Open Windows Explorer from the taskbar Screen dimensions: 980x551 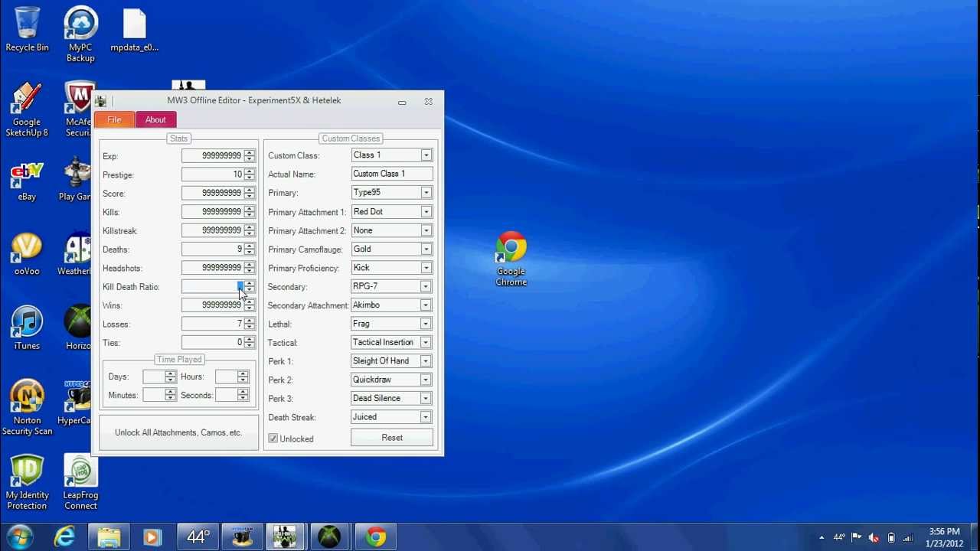coord(109,537)
